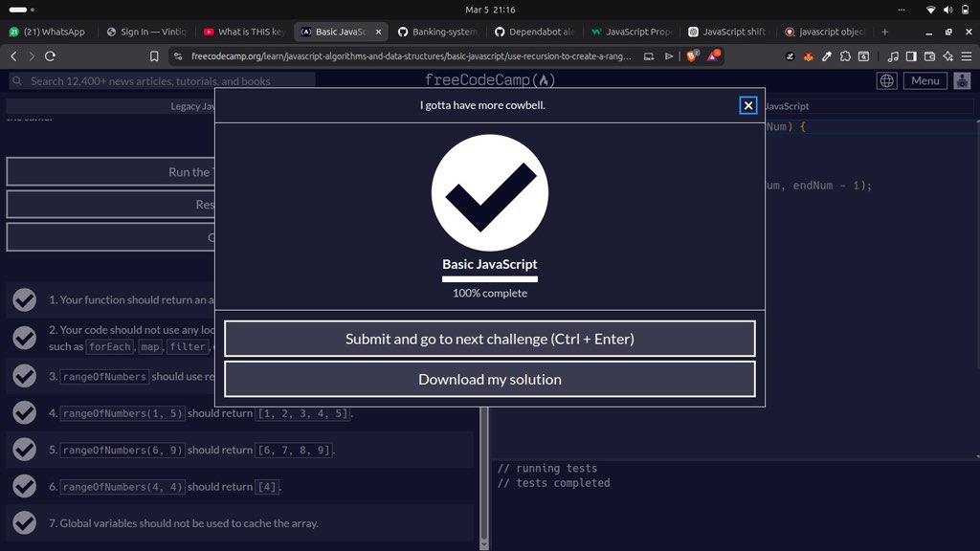Open the dark circular extension icon
Image resolution: width=980 pixels, height=551 pixels.
coord(790,56)
